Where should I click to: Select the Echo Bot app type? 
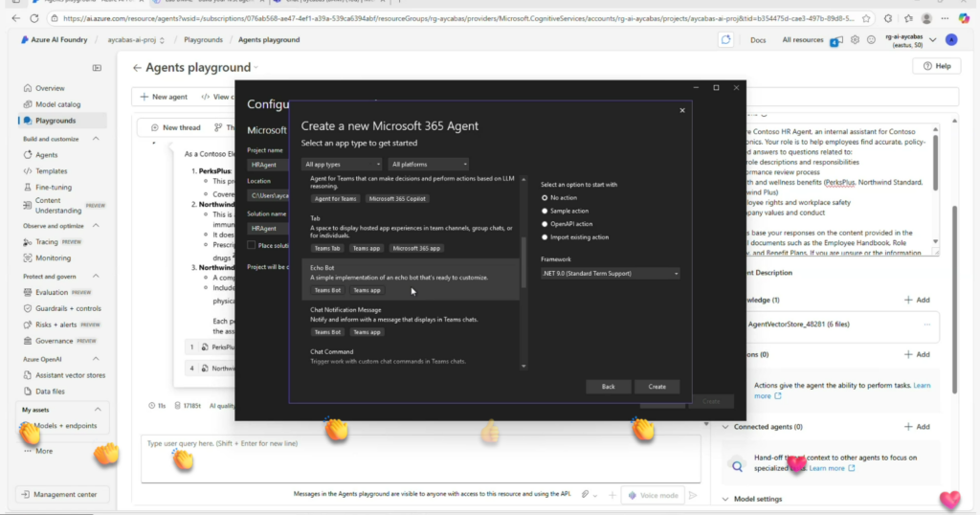coord(410,279)
